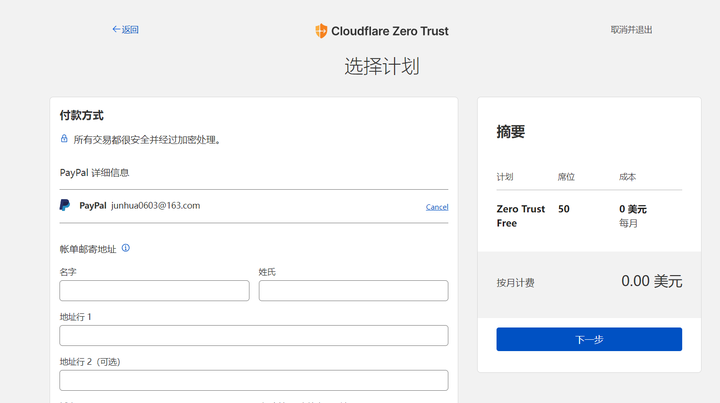Screen dimensions: 720x403
Task: Click the 50 seats value
Action: click(x=564, y=209)
